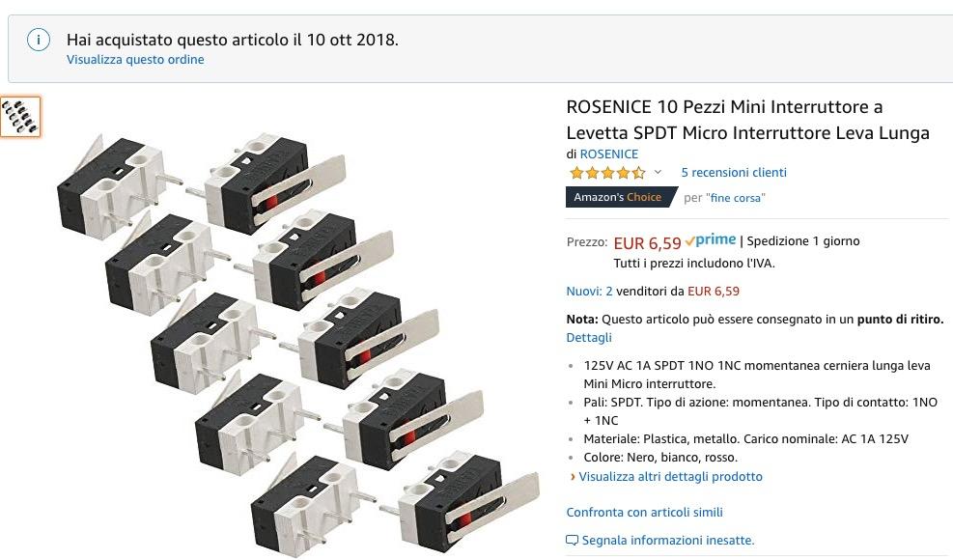Click 'Segnala informazioni inesatte' link

point(667,541)
